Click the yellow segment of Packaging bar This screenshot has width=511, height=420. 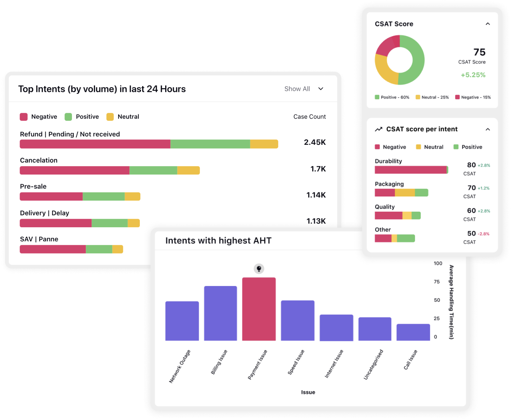click(x=405, y=193)
